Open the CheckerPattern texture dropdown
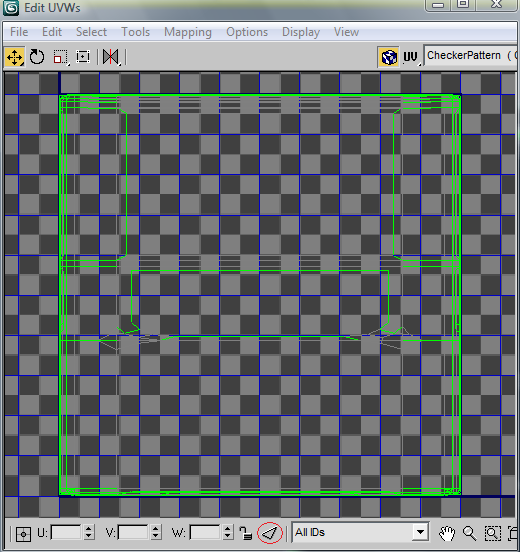The height and width of the screenshot is (552, 520). [x=471, y=56]
